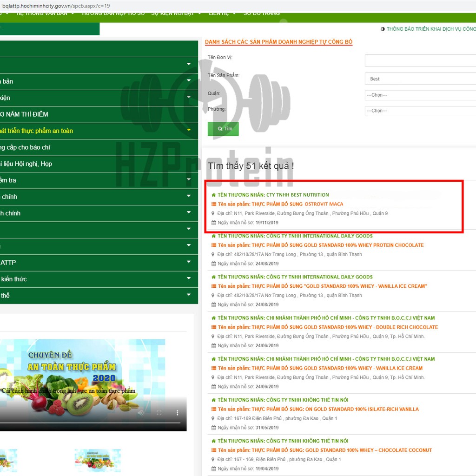
Task: Click the house icon beside CTY TNHH BEST NUTRITION
Action: pos(214,195)
